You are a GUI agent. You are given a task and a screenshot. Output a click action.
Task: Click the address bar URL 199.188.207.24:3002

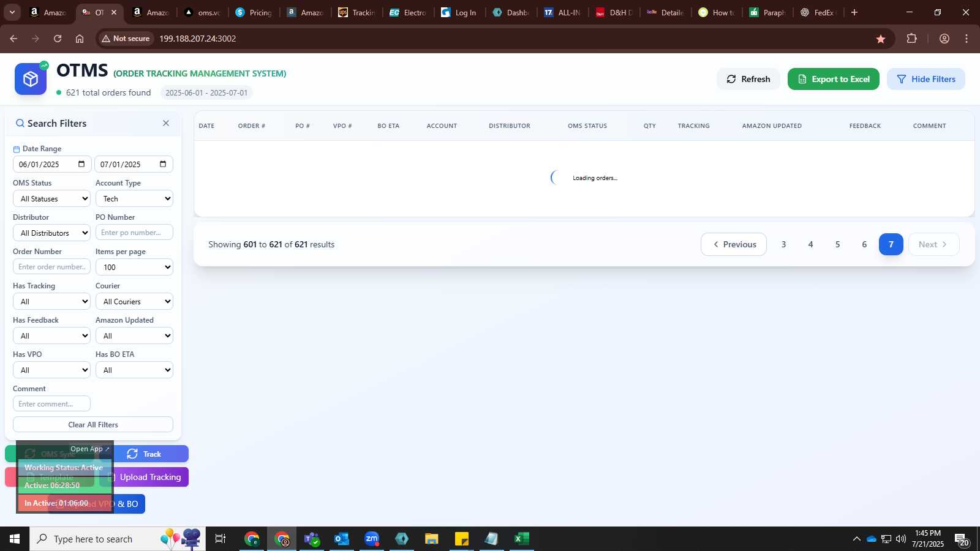coord(198,39)
